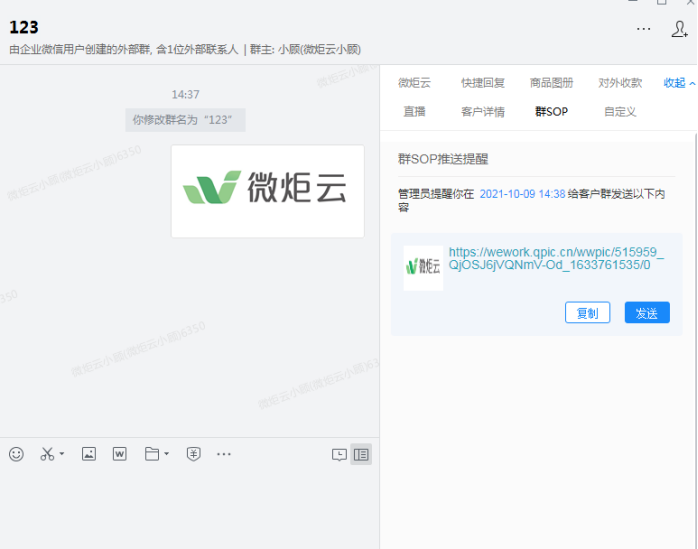Open the message history clock icon
698x549 pixels.
coord(339,455)
